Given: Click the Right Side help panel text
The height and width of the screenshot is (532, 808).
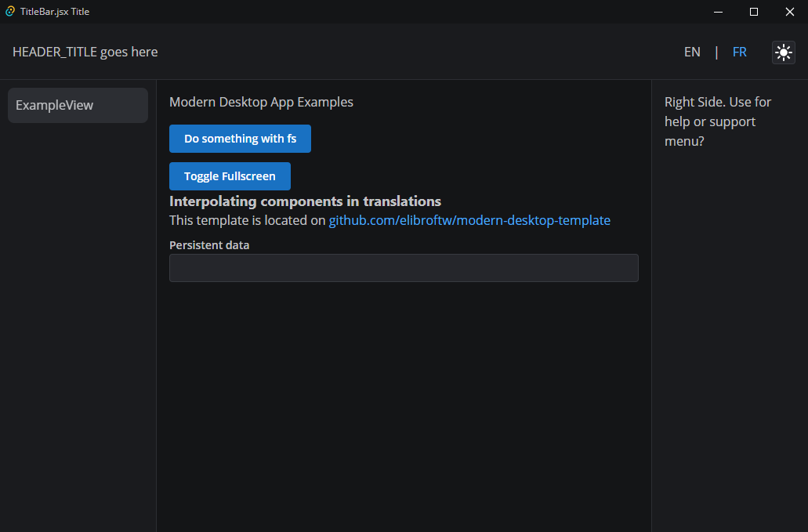Looking at the screenshot, I should (717, 121).
